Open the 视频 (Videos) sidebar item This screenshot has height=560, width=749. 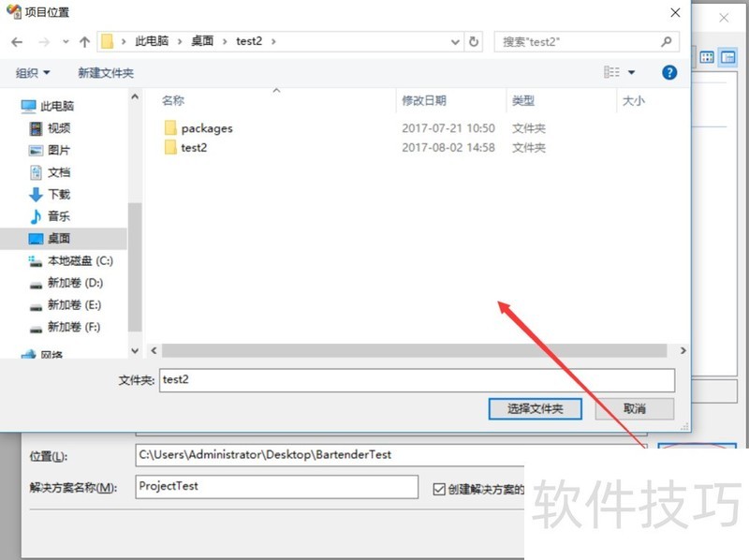[56, 127]
